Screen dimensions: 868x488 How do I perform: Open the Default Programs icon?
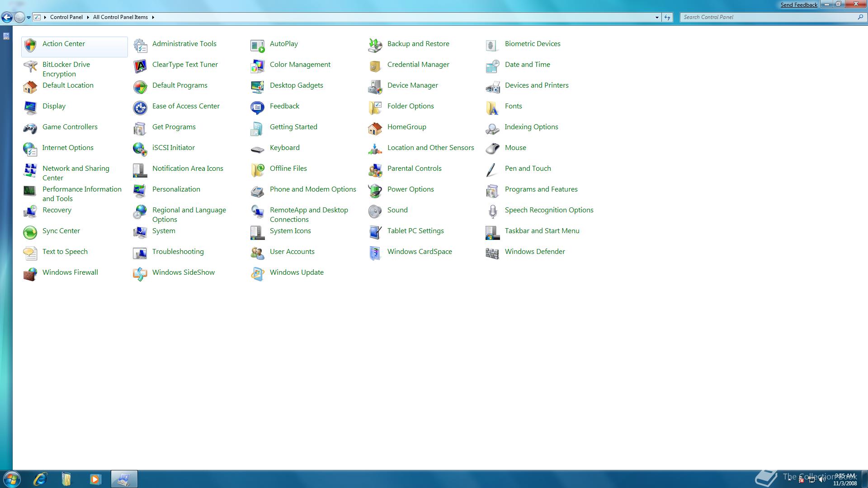click(140, 87)
